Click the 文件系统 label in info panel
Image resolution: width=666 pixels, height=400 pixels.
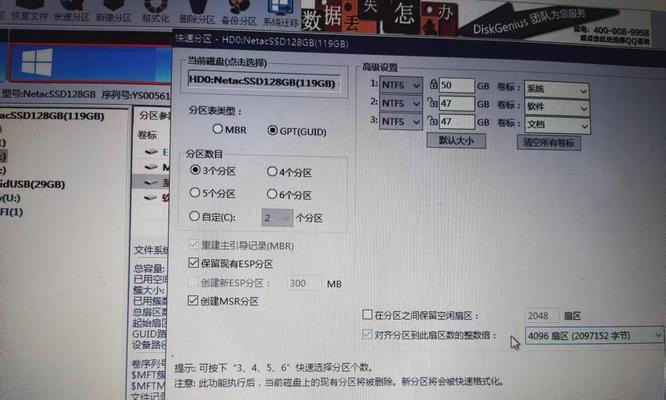point(151,250)
